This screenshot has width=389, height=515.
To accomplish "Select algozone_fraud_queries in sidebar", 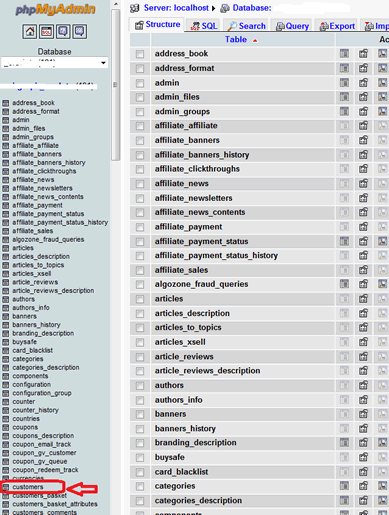I will 48,239.
